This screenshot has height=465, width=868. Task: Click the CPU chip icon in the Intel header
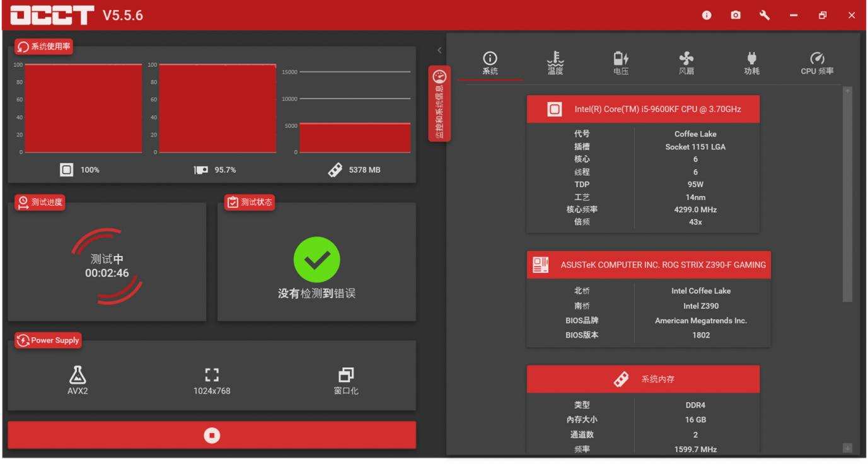click(x=555, y=110)
